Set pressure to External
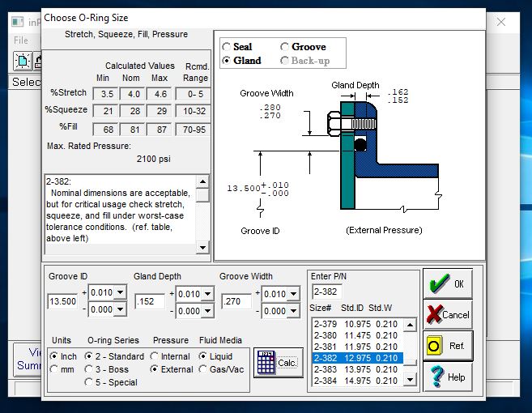This screenshot has height=413, width=532. [172, 369]
